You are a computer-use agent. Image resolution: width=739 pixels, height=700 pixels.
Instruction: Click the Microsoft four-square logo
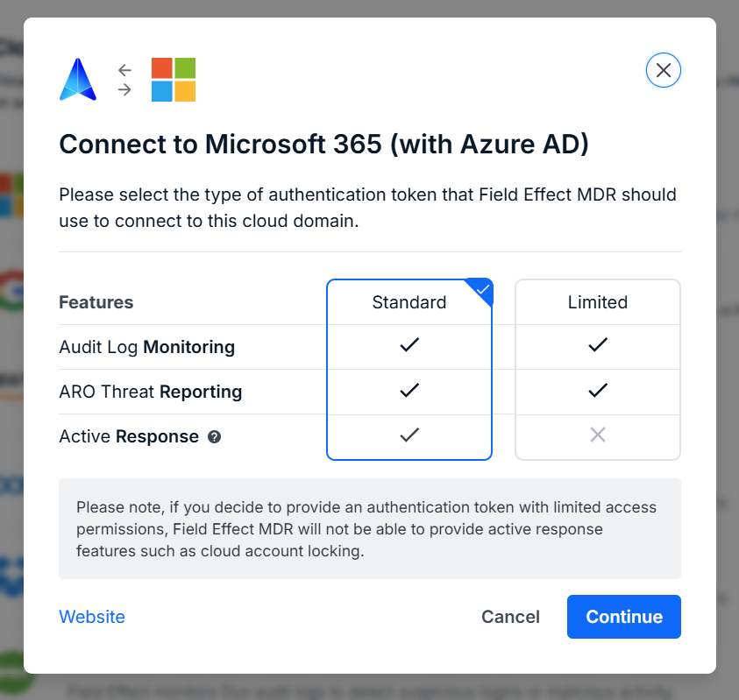(x=174, y=80)
